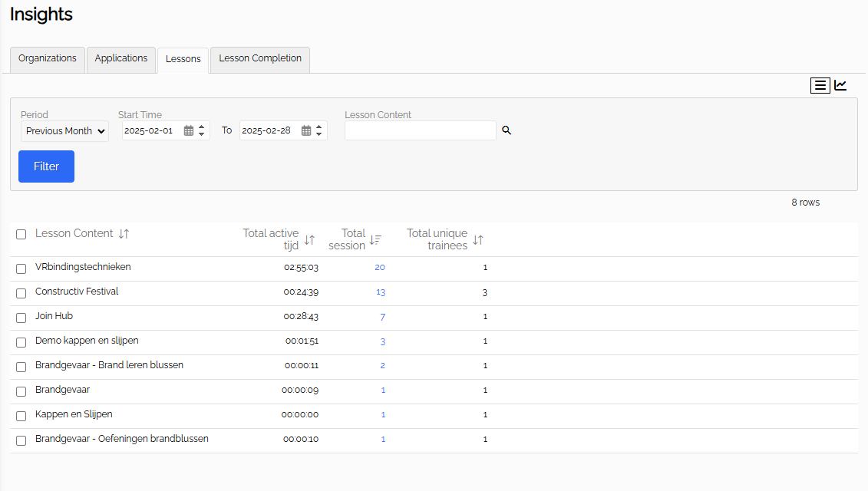Click the Total active tijd column header
The height and width of the screenshot is (491, 868).
point(271,239)
